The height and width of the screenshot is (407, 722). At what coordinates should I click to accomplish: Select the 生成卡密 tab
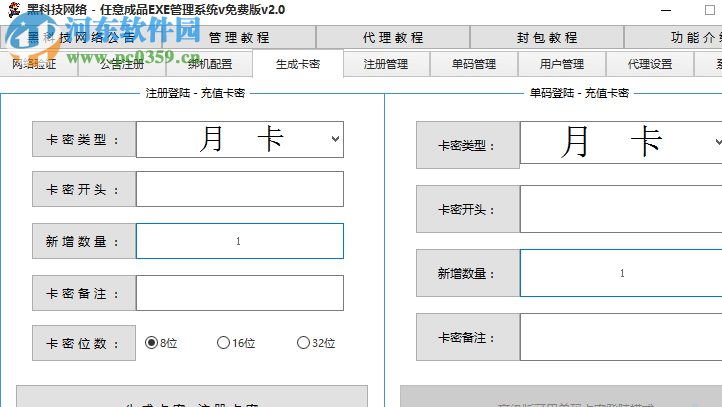pyautogui.click(x=298, y=64)
